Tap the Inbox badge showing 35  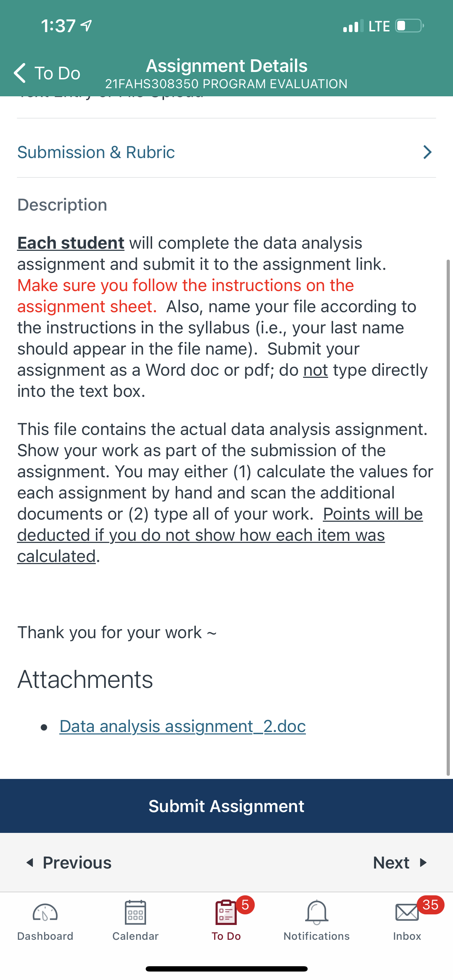click(430, 905)
